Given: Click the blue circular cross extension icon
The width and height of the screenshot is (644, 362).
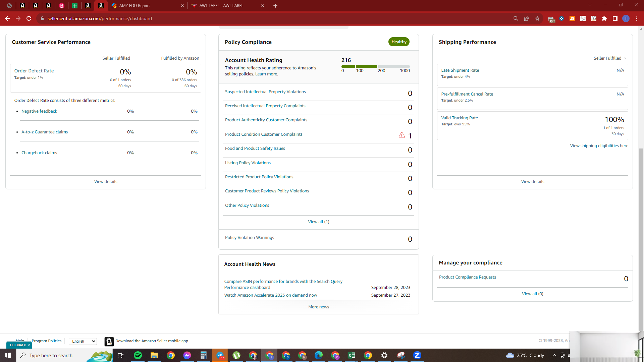Looking at the screenshot, I should pyautogui.click(x=561, y=18).
